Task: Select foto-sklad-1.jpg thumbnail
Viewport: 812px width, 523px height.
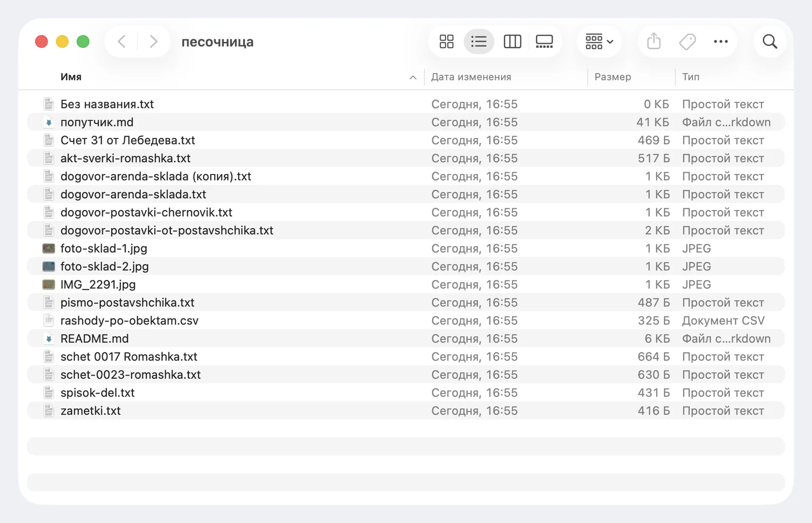Action: point(49,249)
